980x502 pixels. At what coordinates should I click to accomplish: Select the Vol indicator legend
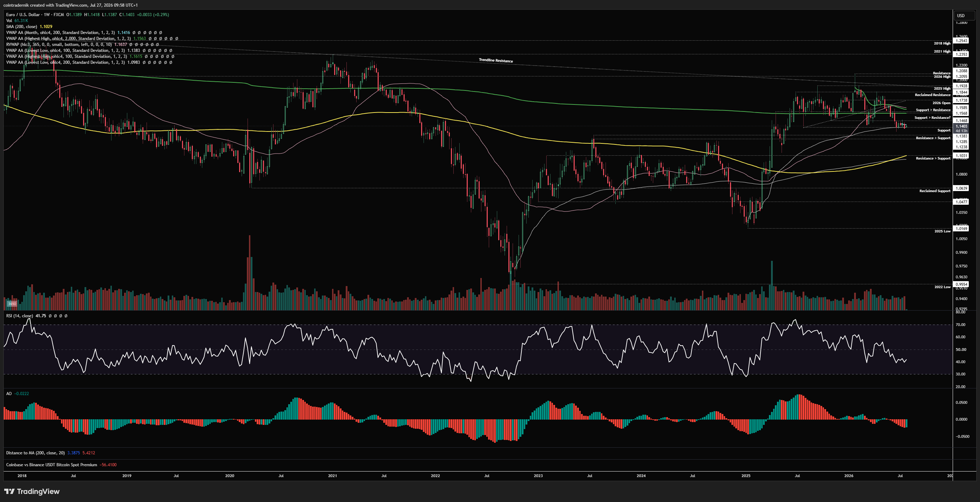(x=17, y=21)
